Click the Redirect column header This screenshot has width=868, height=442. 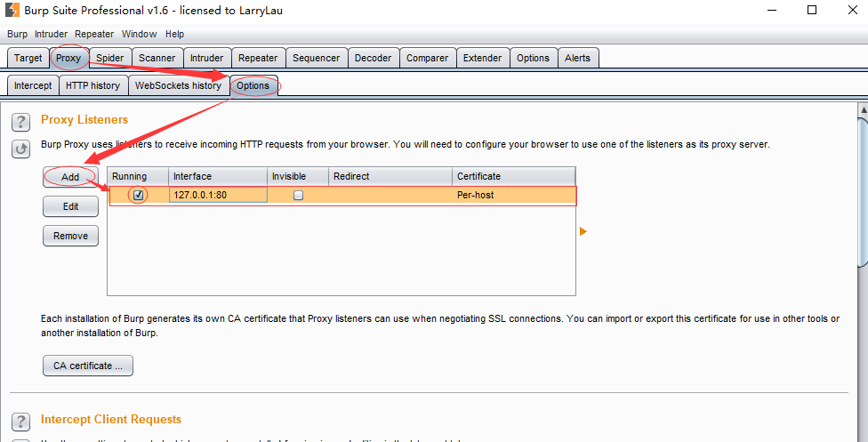click(x=390, y=176)
